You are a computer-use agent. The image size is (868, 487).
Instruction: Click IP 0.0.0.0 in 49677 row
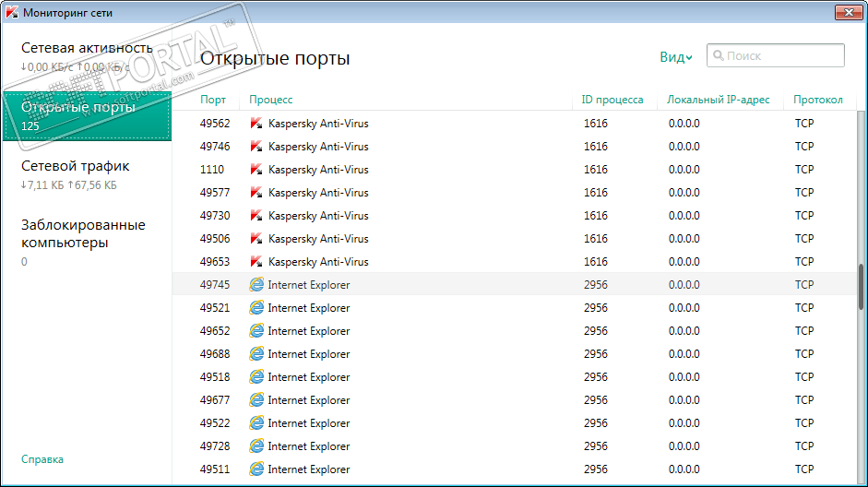click(x=684, y=400)
